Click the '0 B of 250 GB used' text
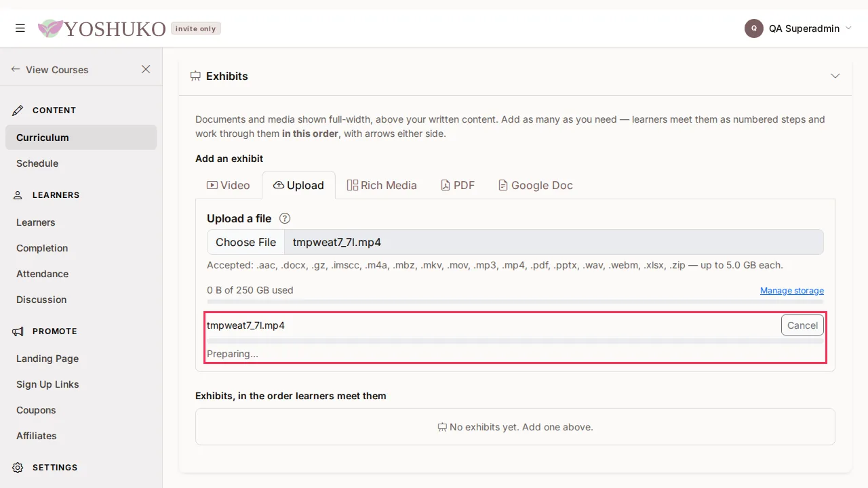This screenshot has width=868, height=488. (x=250, y=290)
